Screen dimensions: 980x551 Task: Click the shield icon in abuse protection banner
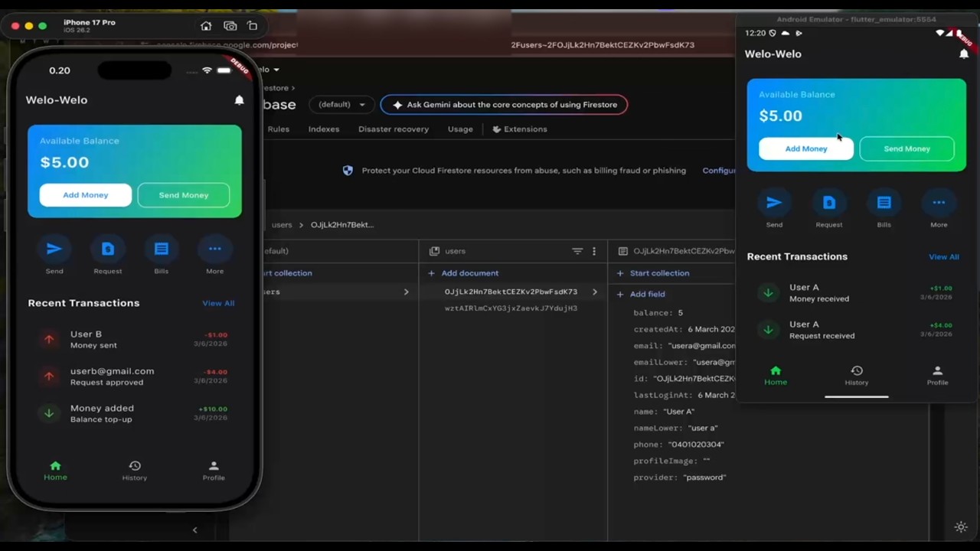tap(348, 171)
